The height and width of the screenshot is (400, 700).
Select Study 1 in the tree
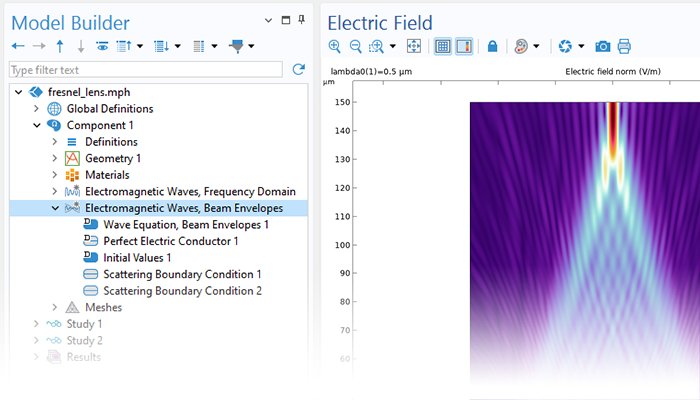tap(84, 324)
